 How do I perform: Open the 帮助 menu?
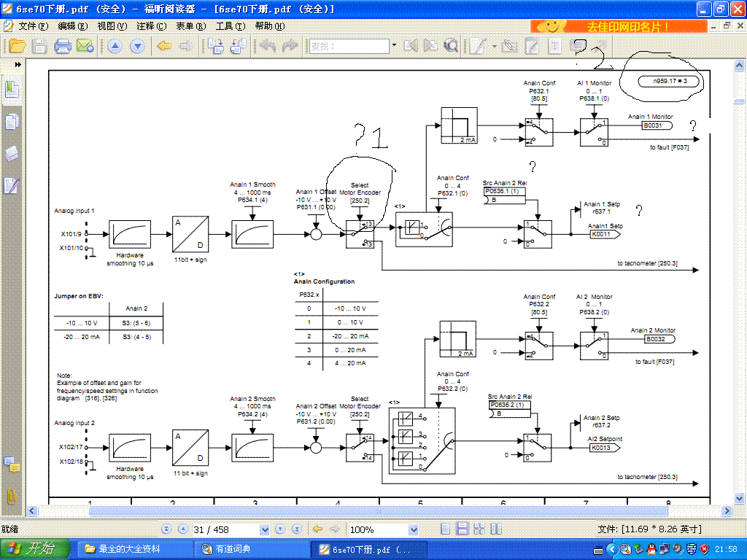(x=270, y=26)
